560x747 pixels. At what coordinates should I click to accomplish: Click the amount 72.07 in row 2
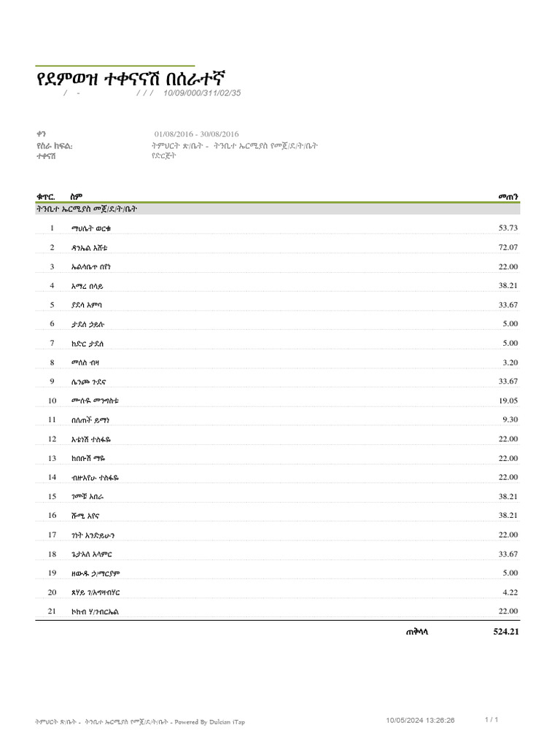(508, 248)
